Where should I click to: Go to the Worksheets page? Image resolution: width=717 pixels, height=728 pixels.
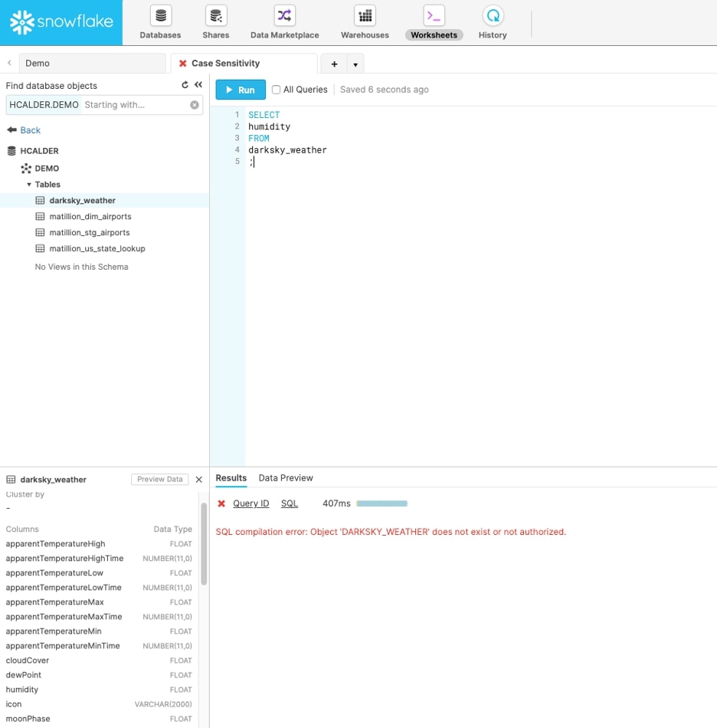[434, 22]
